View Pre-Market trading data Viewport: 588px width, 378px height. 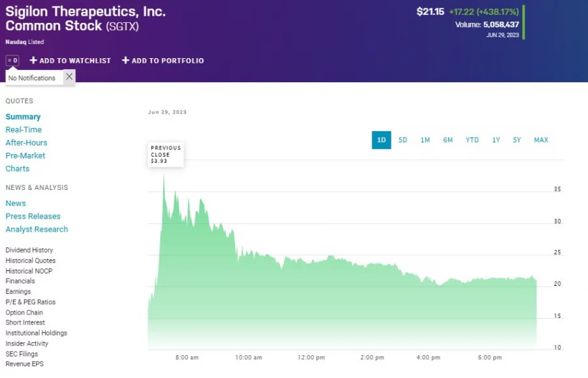tap(25, 155)
